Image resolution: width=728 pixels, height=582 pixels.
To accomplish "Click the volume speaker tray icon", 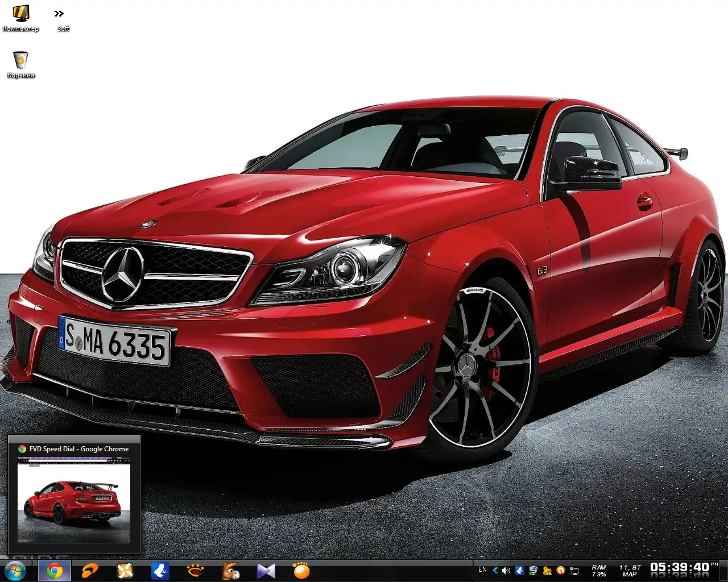I will click(506, 570).
